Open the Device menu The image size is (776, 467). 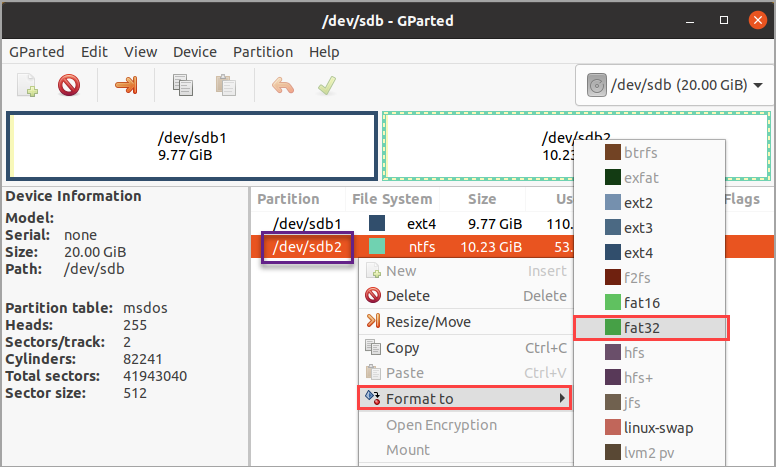(x=195, y=52)
